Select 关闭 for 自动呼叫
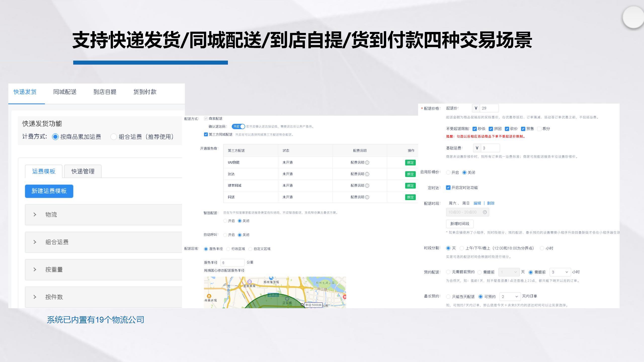 click(x=239, y=235)
